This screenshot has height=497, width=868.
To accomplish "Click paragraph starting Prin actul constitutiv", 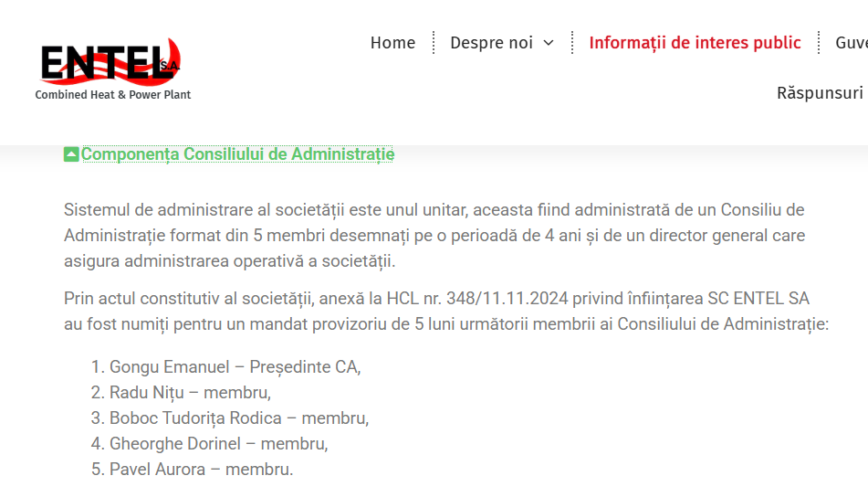I will point(446,311).
